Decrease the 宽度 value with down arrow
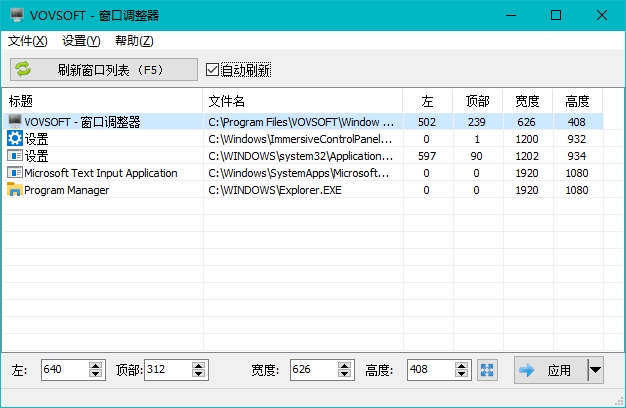626x408 pixels. (x=344, y=374)
